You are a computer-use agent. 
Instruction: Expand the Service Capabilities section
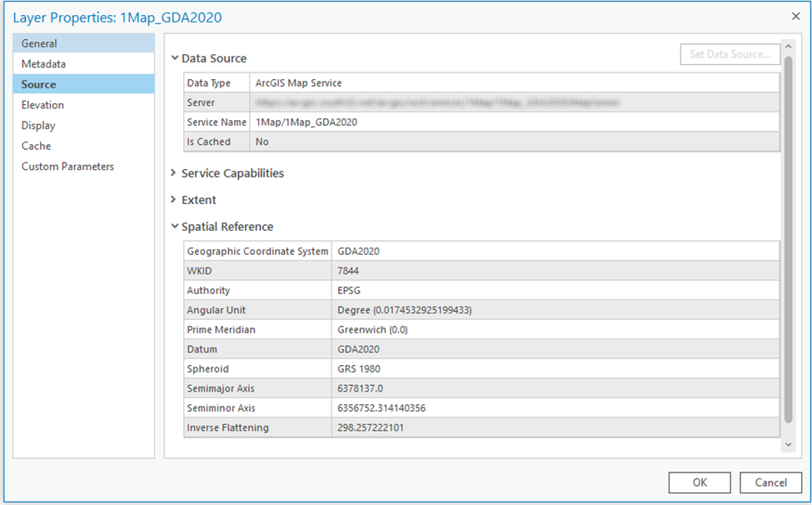174,172
